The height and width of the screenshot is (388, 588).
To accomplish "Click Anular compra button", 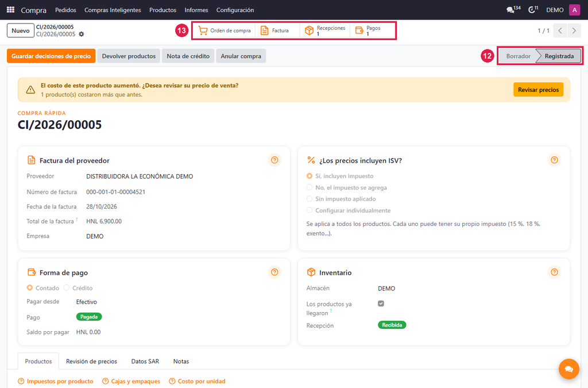I will coord(241,56).
